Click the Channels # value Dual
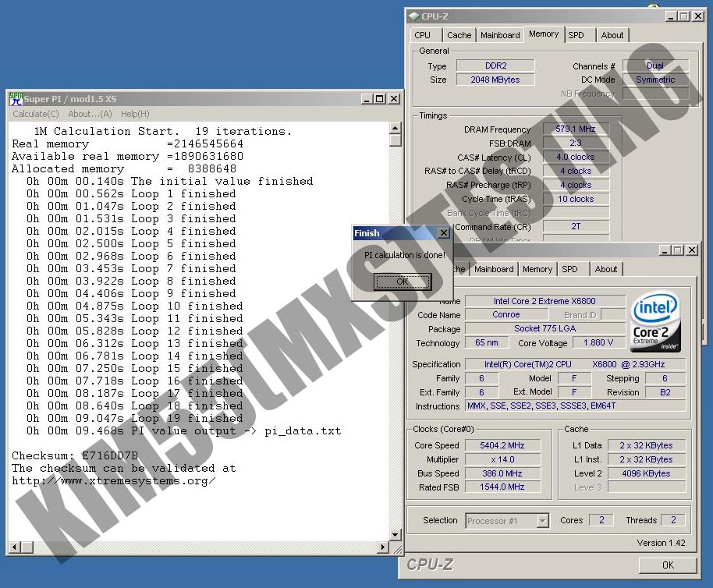 pos(655,66)
